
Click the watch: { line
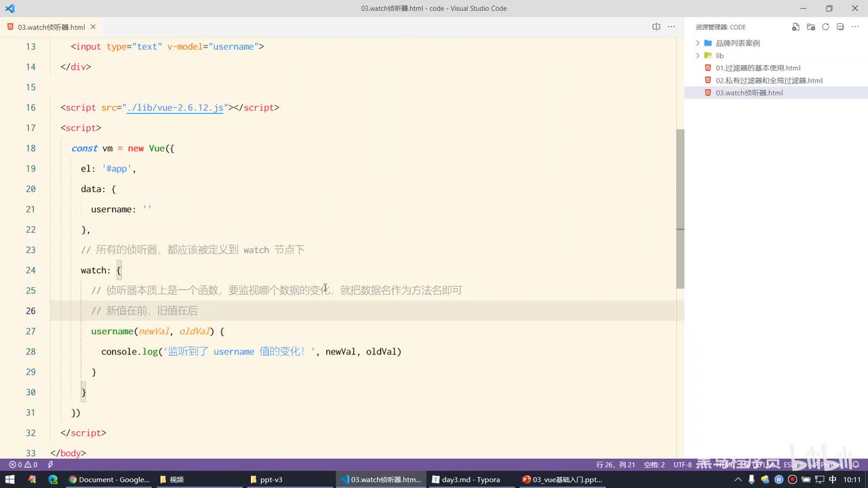point(101,270)
